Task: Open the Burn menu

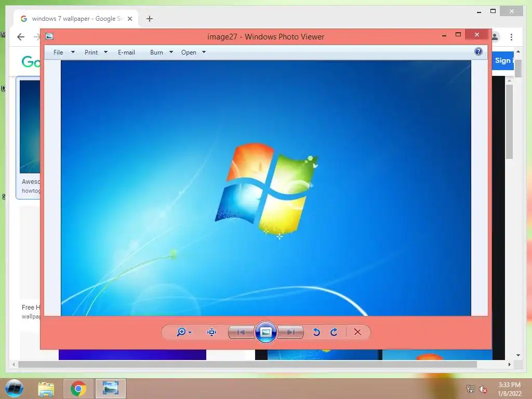Action: (156, 52)
